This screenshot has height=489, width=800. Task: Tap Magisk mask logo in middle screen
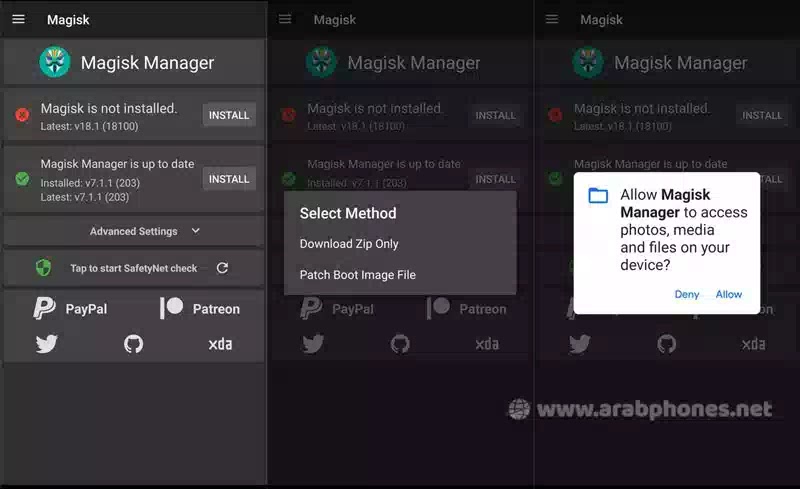coord(321,62)
